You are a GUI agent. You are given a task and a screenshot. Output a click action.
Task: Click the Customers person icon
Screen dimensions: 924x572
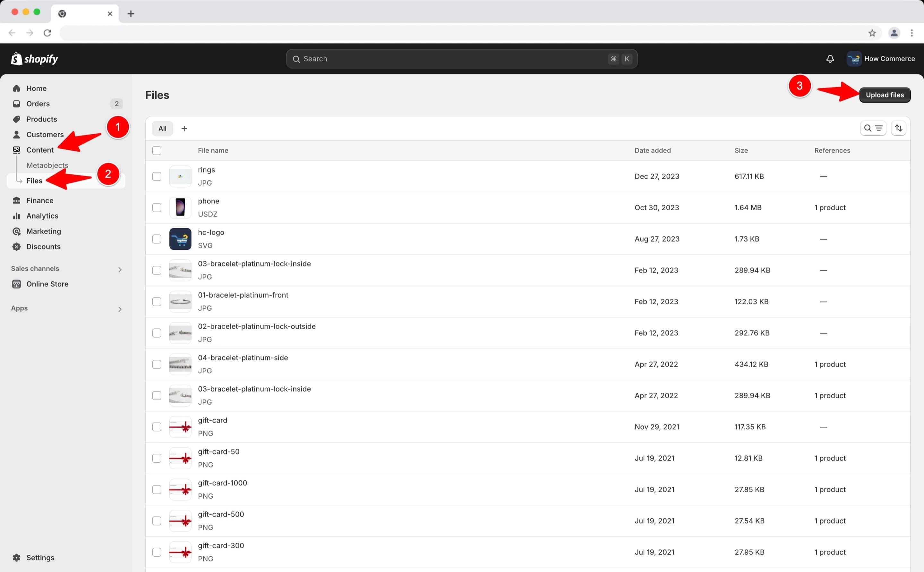click(x=16, y=134)
